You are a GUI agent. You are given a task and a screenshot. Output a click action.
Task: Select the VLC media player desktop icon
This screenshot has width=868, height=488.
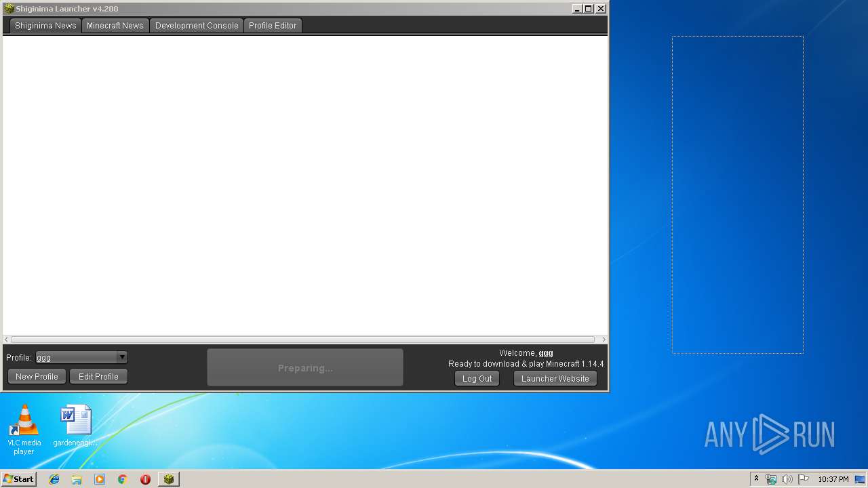24,430
